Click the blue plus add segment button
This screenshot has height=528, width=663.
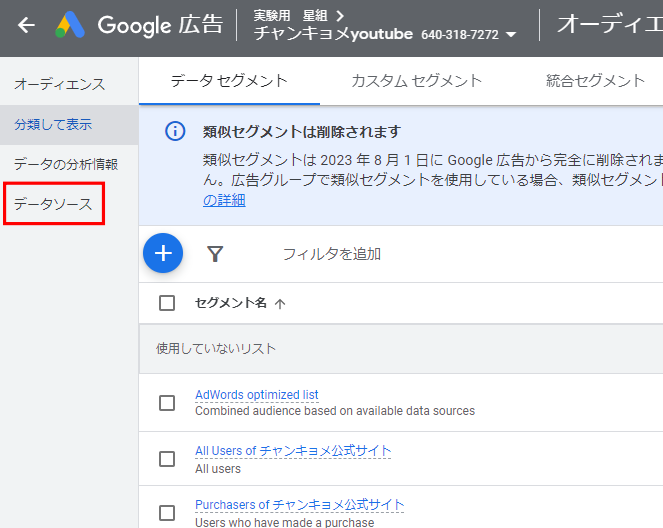(163, 253)
